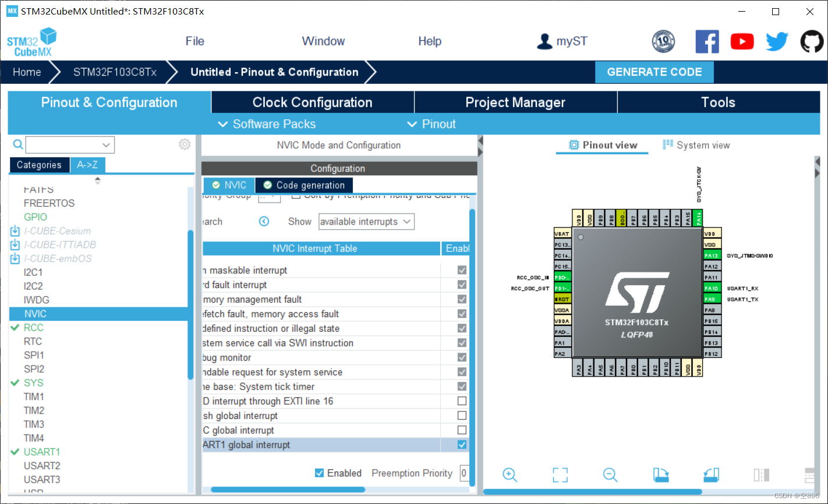Screen dimensions: 828x504
Task: Click the sort arrow above the category list
Action: 98,180
